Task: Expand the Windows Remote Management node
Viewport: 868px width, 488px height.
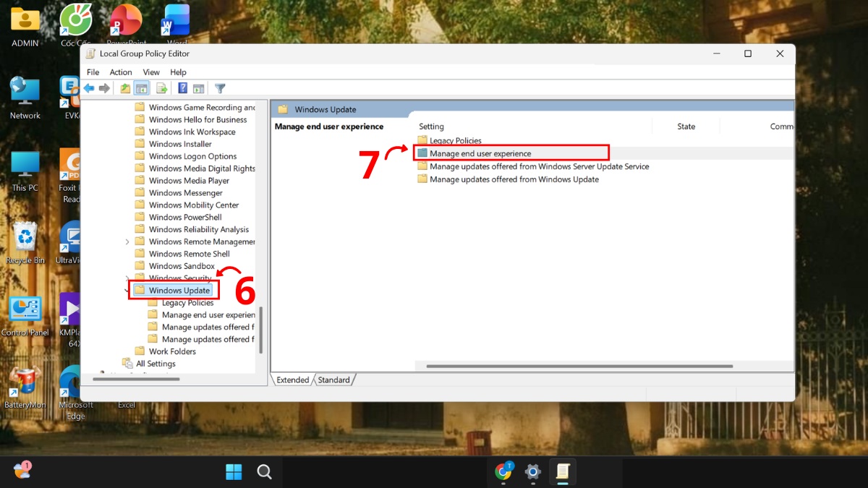Action: coord(127,241)
